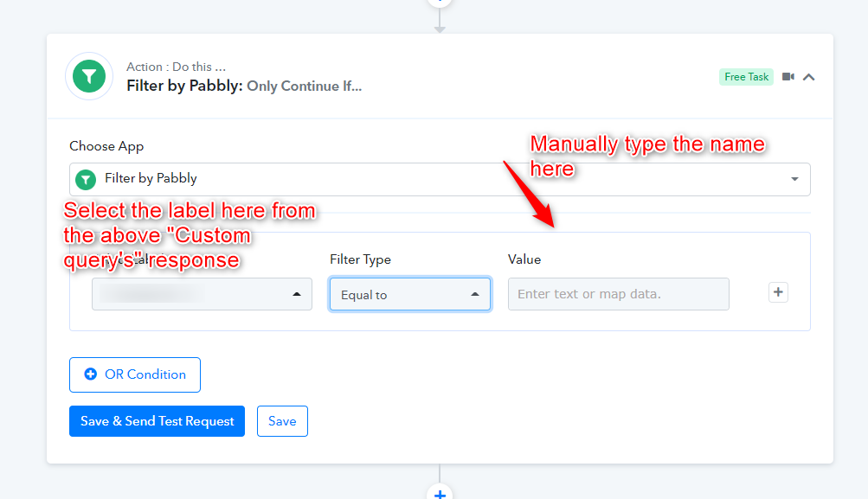Add another condition with the plus button

coord(778,292)
